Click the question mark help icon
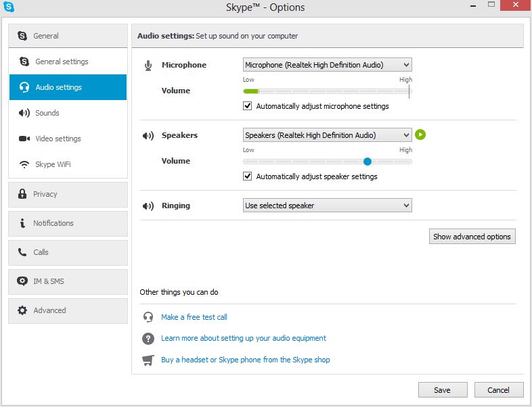Image resolution: width=532 pixels, height=407 pixels. point(148,338)
